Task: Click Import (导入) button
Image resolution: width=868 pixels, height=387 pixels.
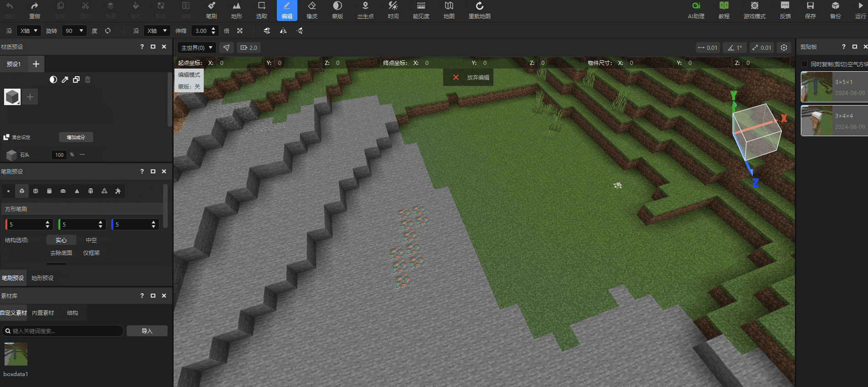Action: click(147, 331)
